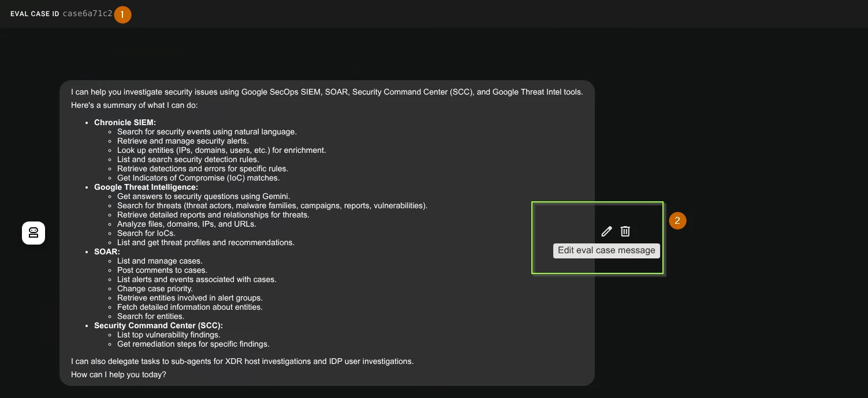Click 'Analyze files, domains, IPs, and URLs.'
The width and height of the screenshot is (868, 398).
187,224
